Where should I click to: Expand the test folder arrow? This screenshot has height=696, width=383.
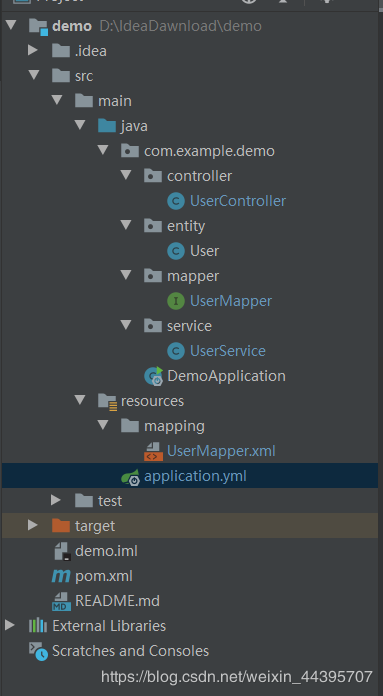point(56,500)
